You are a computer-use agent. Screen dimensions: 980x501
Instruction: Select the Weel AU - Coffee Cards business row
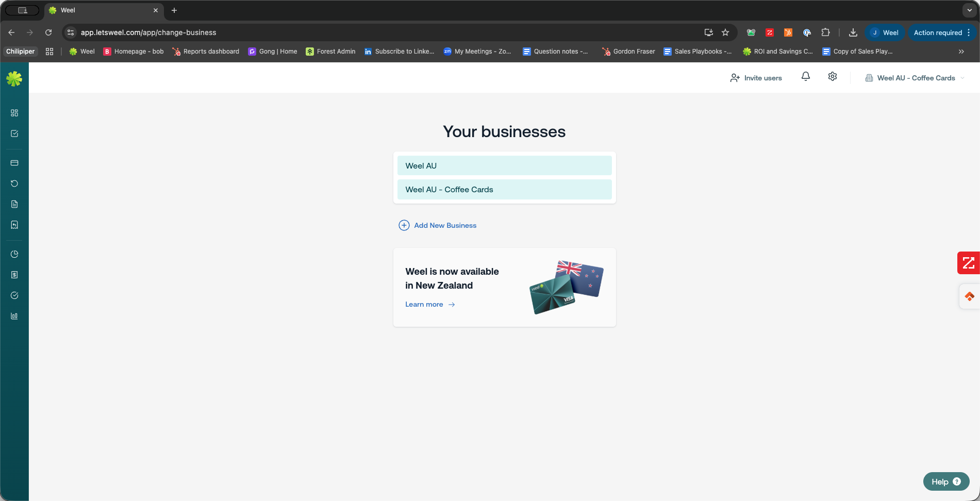[504, 189]
